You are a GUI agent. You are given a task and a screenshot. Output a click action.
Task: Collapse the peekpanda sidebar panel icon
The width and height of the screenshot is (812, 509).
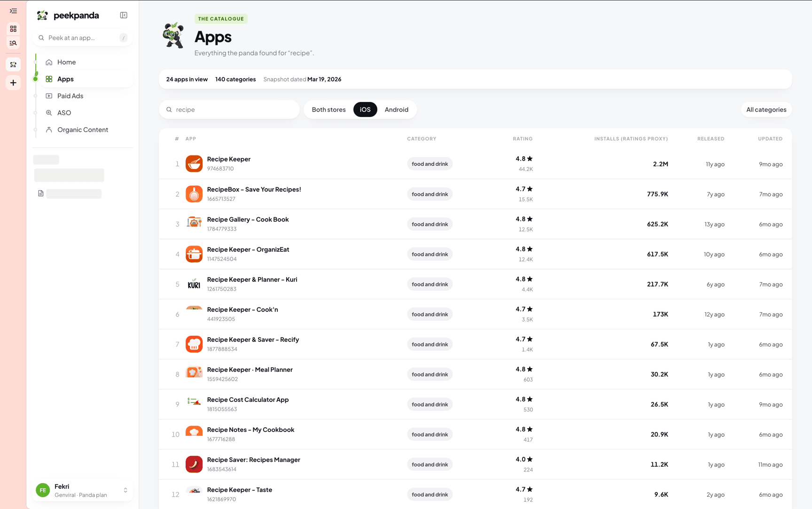click(124, 15)
